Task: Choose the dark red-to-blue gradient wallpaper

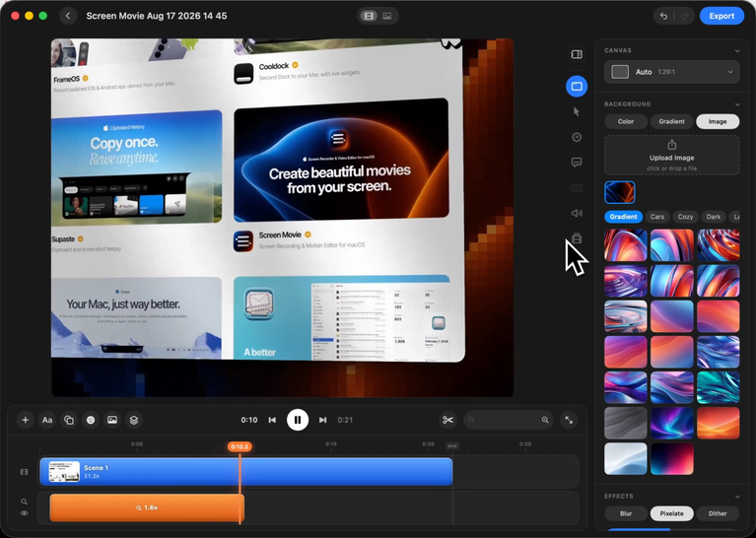Action: pos(671,459)
